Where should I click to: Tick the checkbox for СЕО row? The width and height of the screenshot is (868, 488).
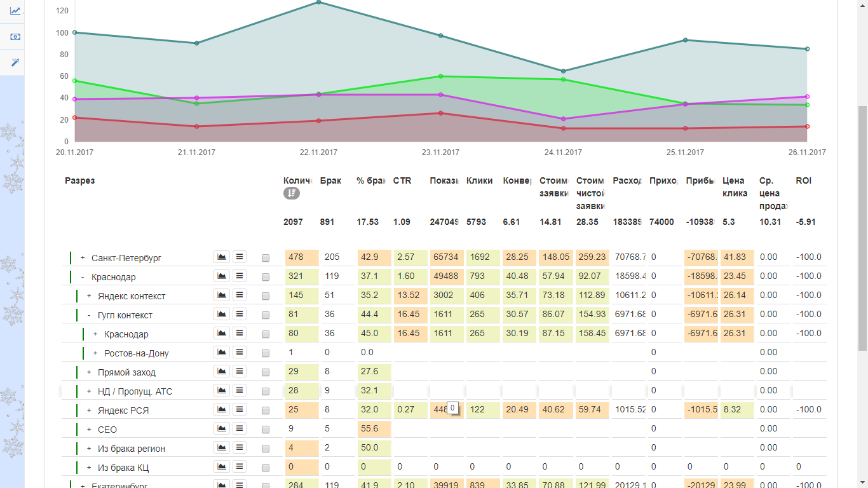pos(266,430)
